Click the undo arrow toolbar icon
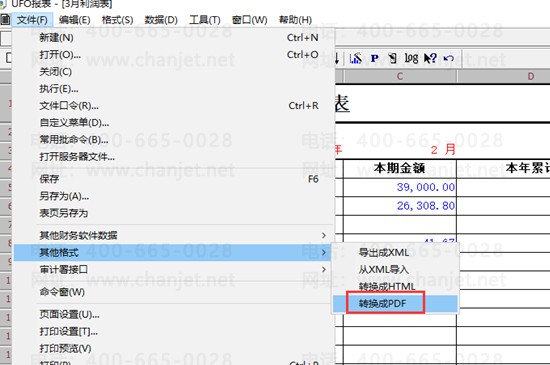Viewport: 550px width, 365px height. pos(449,58)
